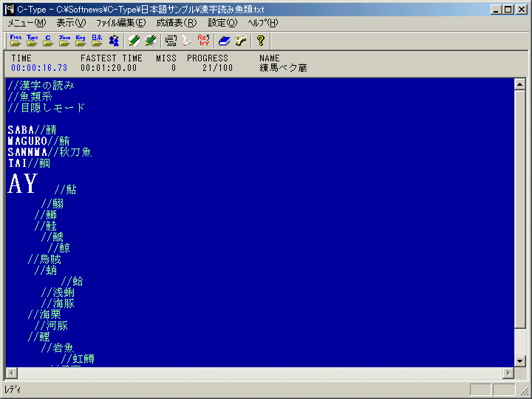Open the ヘルプ(H) menu
532x399 pixels.
pyautogui.click(x=263, y=23)
